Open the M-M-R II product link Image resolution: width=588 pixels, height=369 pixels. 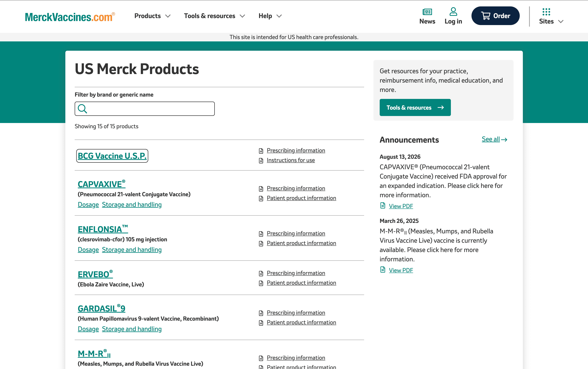coord(94,353)
